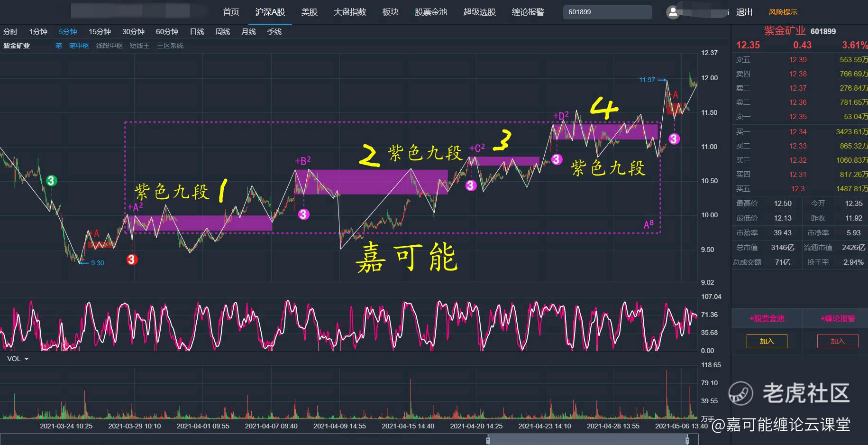Click +缠论报警 button in side panel
The height and width of the screenshot is (445, 868).
tap(838, 318)
